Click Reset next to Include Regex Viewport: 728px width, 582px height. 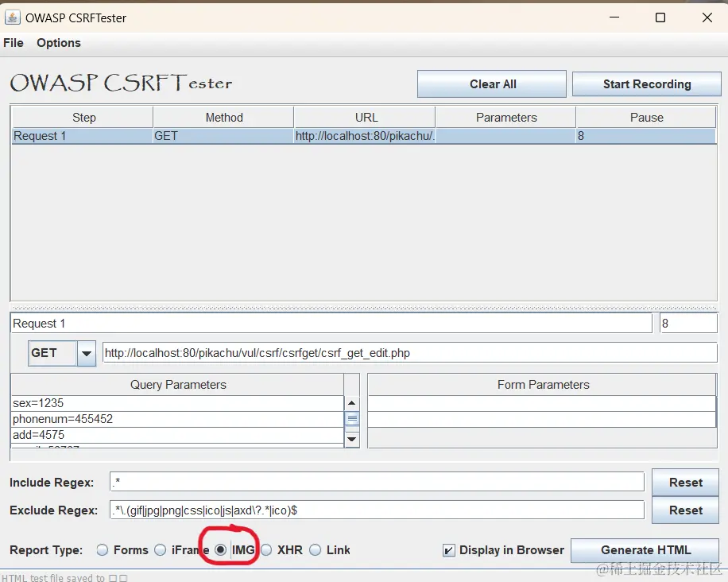tap(685, 483)
